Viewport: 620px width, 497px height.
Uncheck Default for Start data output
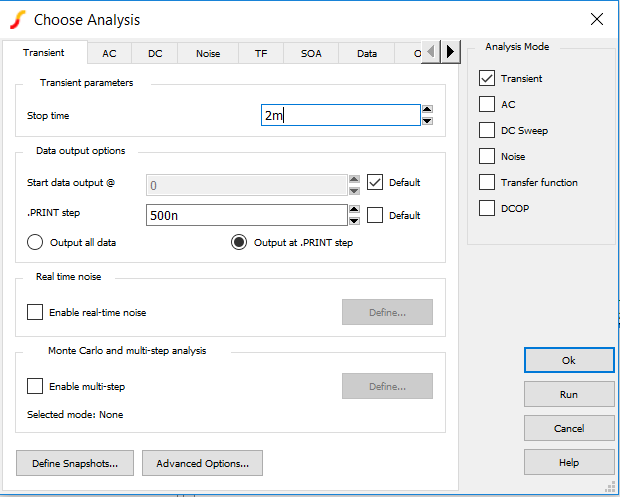click(375, 182)
